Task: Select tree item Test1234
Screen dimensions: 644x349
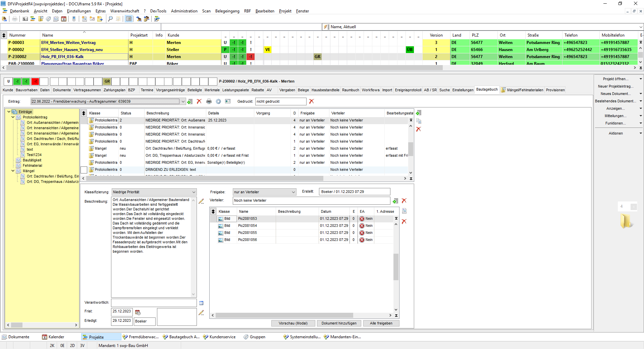Action: (34, 155)
